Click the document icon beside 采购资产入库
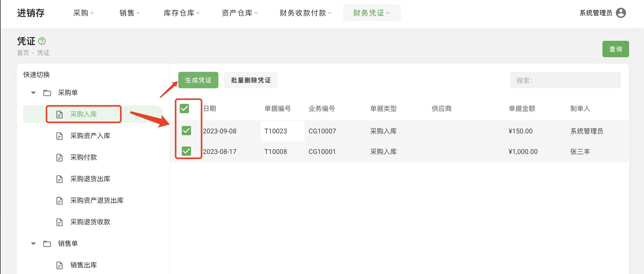 click(x=60, y=136)
